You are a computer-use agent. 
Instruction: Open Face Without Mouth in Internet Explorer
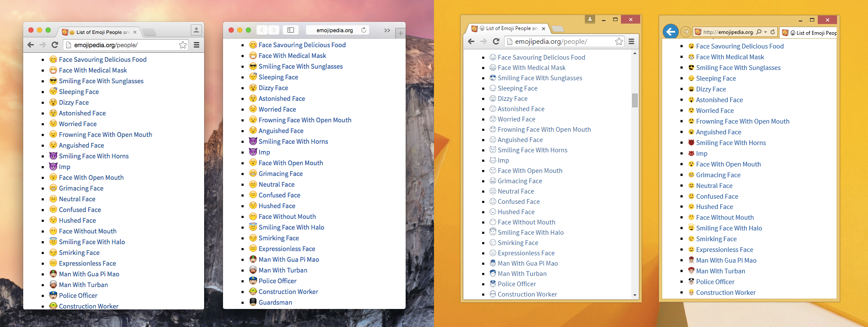click(x=725, y=218)
